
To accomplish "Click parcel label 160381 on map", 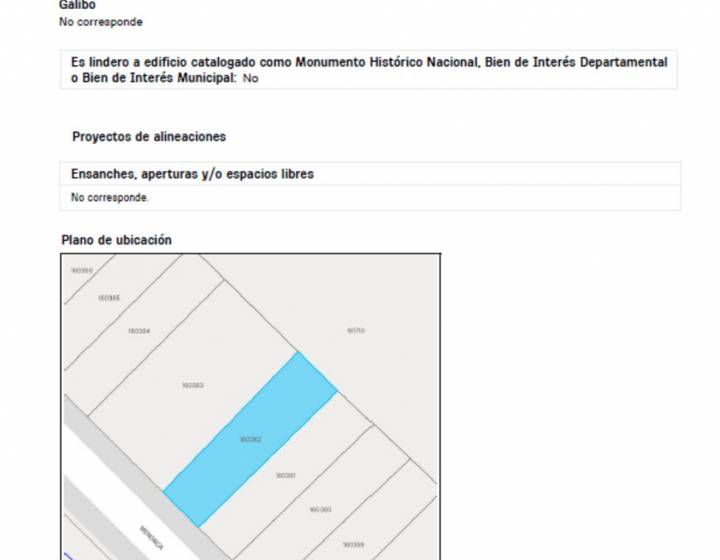I will pos(286,476).
